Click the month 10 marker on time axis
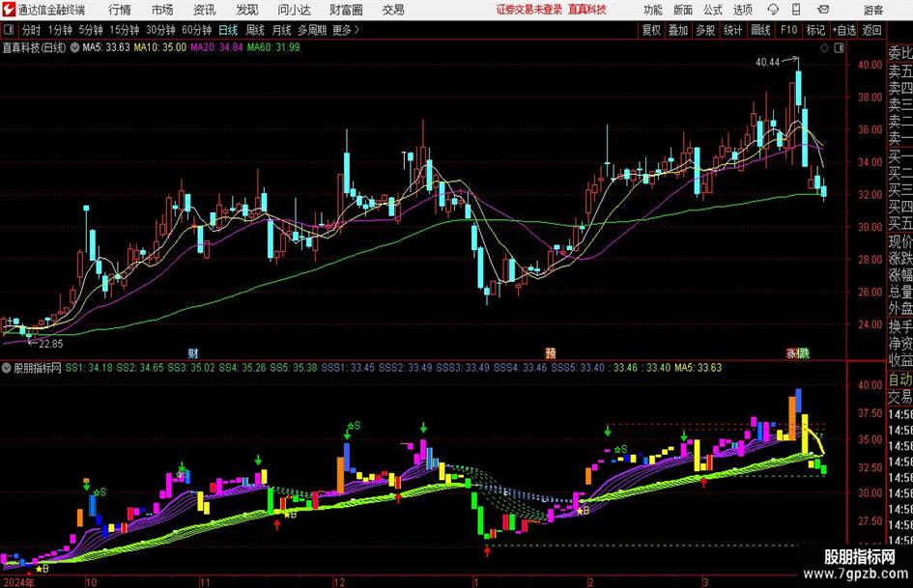 91,582
